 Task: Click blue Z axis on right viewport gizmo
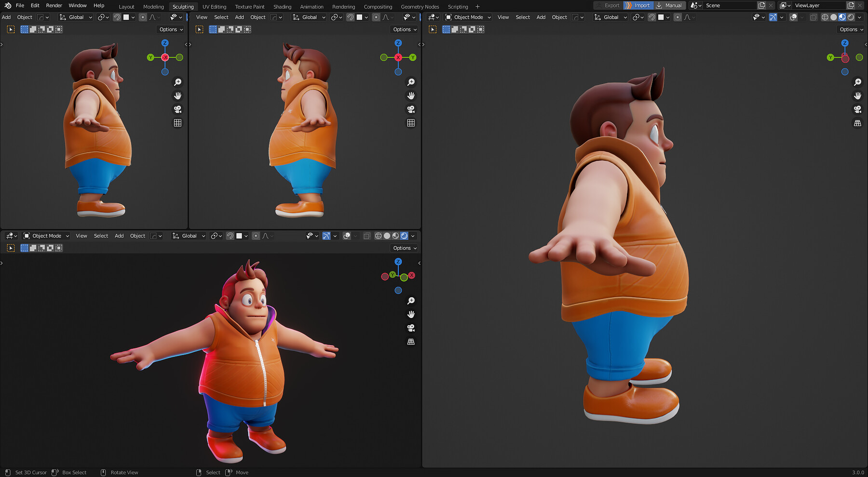[x=845, y=43]
